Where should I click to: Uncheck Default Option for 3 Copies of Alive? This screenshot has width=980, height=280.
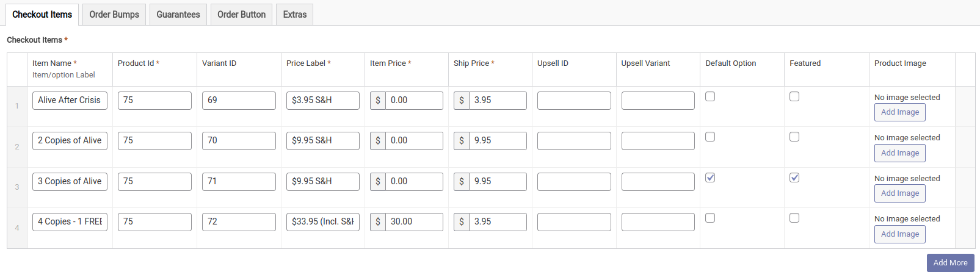tap(710, 178)
